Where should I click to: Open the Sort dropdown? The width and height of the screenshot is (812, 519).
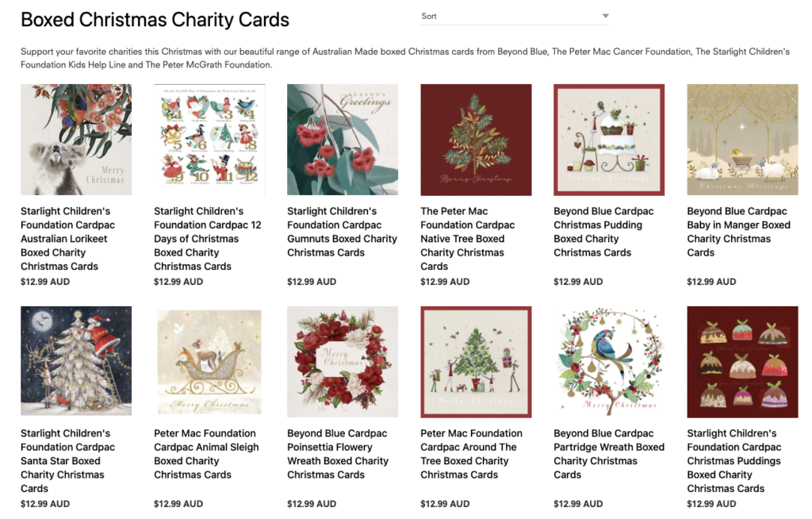point(515,16)
